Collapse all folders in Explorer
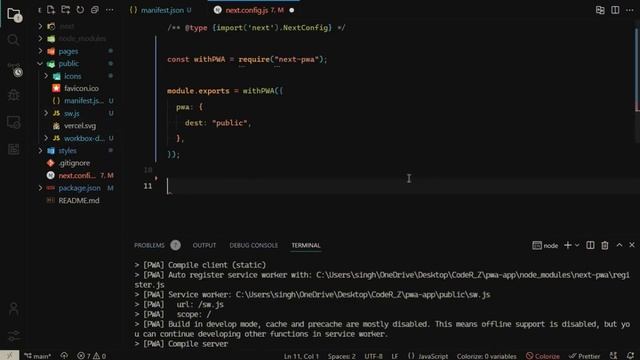 point(95,10)
